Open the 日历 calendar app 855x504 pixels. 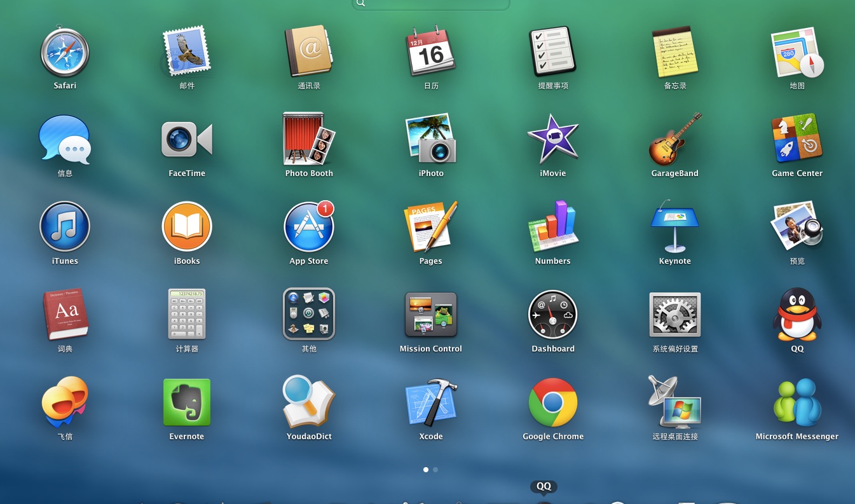tap(431, 51)
